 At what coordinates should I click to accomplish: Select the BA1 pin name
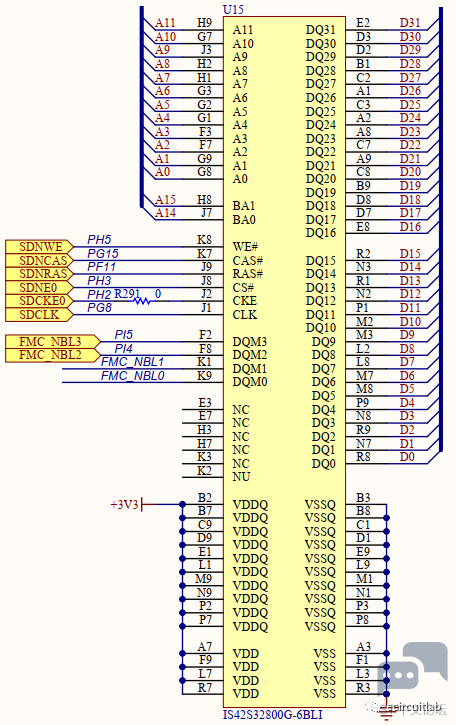tap(244, 206)
